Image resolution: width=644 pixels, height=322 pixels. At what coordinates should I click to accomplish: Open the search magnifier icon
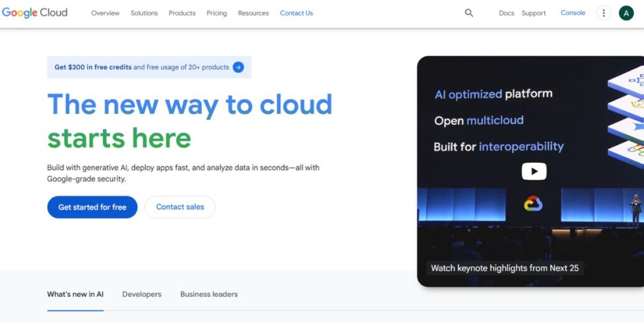(469, 13)
